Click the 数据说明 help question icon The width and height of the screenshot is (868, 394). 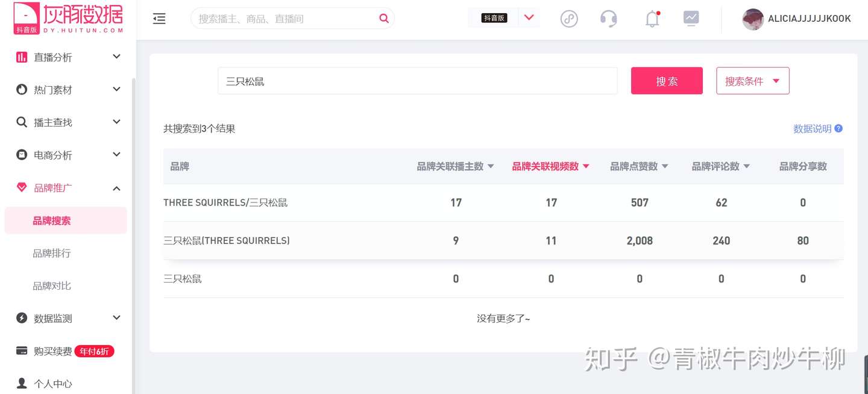point(838,128)
